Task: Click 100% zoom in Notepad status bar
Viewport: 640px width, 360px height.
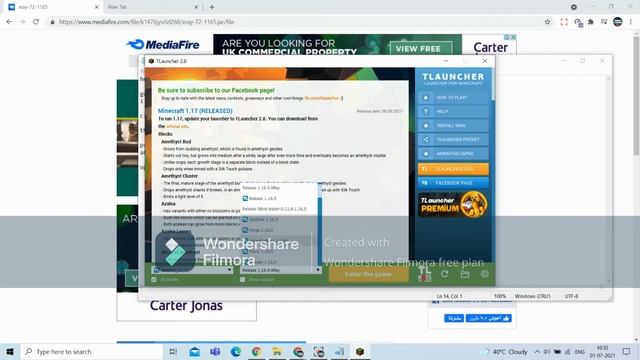Action: 500,296
